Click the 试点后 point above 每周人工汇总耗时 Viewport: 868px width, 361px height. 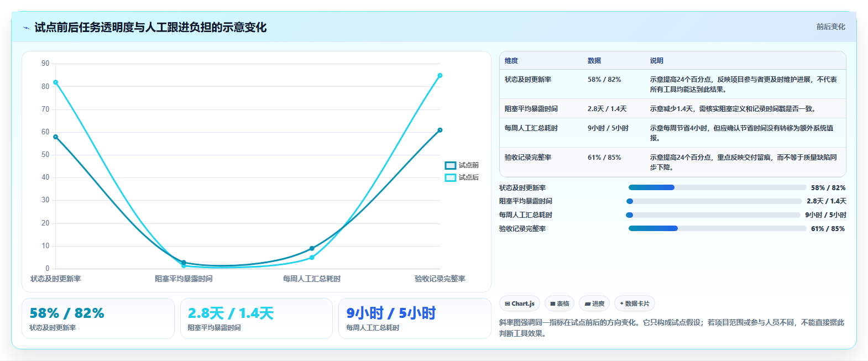point(312,258)
